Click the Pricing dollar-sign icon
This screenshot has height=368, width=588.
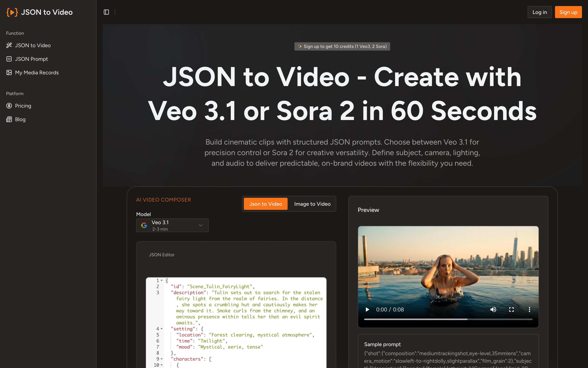(9, 106)
